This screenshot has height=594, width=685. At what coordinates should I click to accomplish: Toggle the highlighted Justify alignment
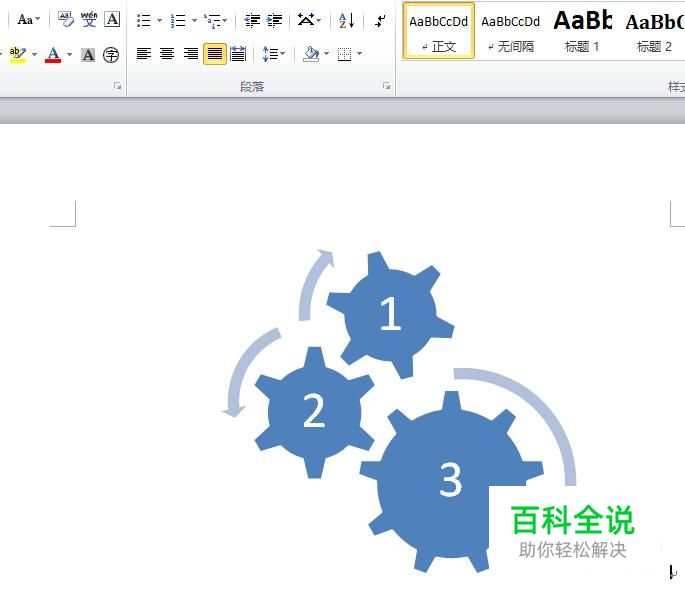pyautogui.click(x=214, y=54)
